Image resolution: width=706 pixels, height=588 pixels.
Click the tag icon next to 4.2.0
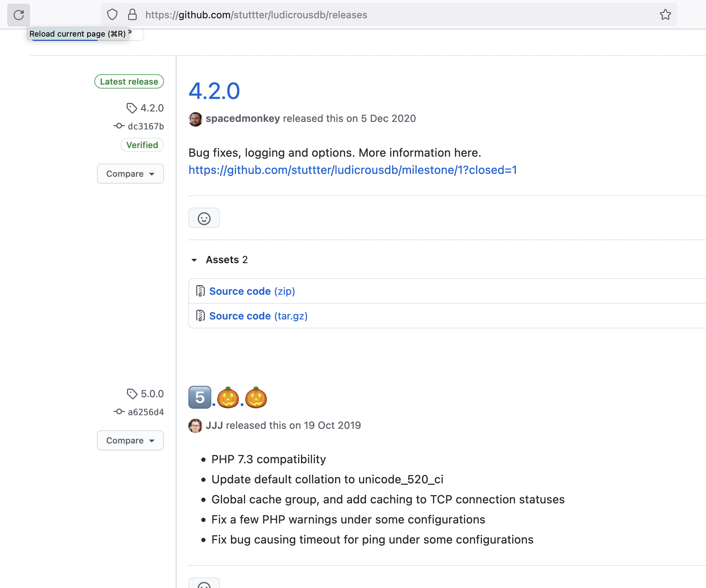[x=132, y=108]
